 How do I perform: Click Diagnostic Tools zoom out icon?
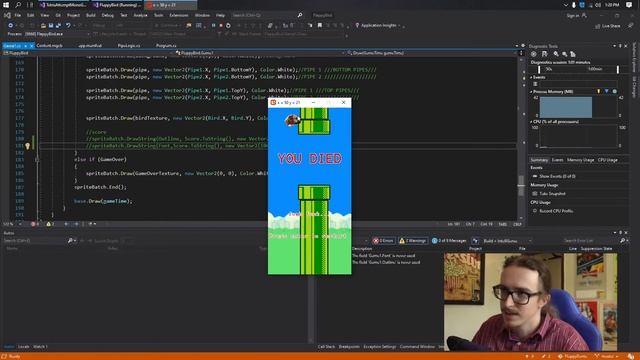coord(564,54)
